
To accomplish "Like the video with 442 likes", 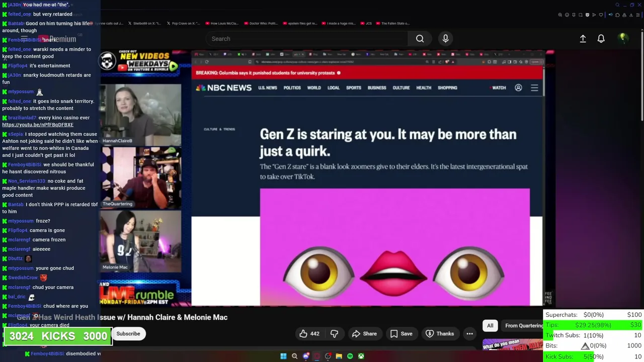I will point(309,334).
